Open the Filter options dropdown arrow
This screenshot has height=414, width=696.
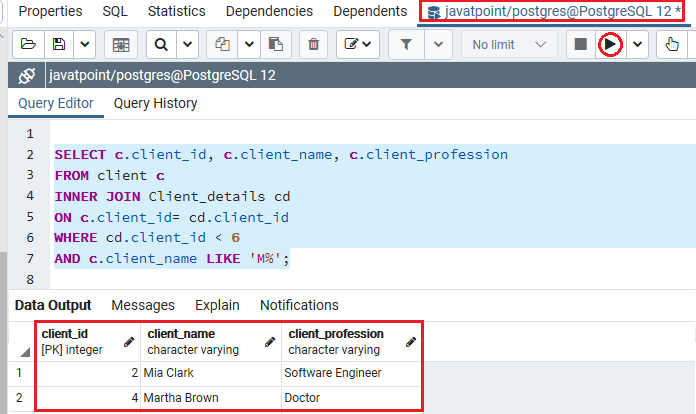439,44
